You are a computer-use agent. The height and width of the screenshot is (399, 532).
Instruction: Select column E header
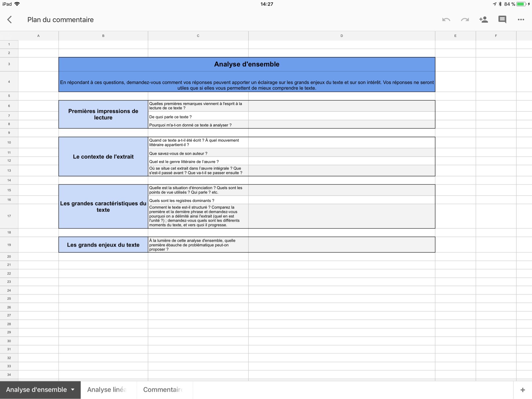coord(455,36)
